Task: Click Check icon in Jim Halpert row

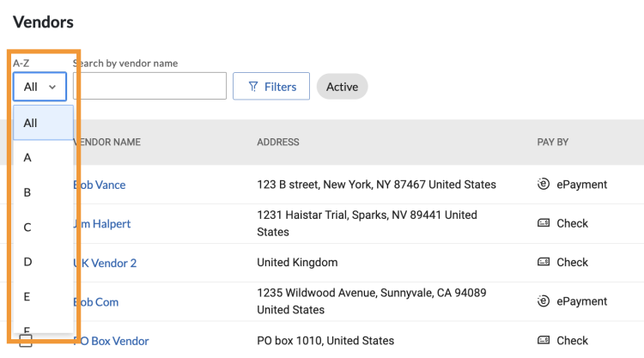Action: 544,223
